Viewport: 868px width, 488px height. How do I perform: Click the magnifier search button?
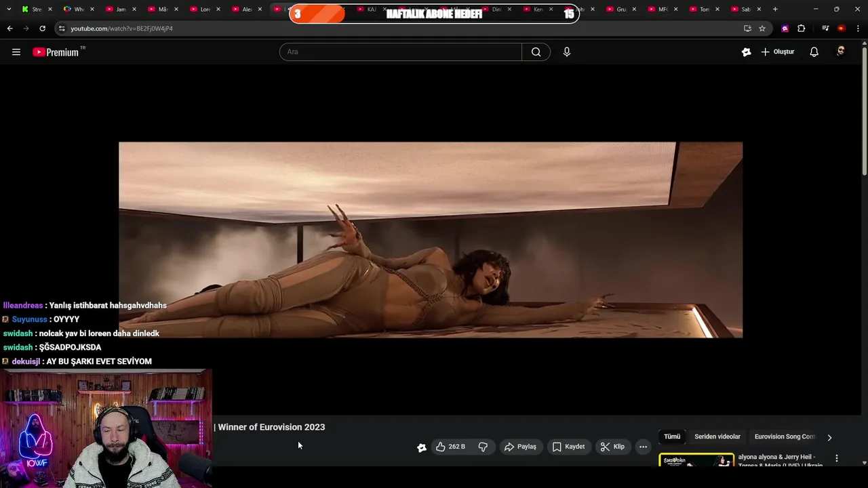coord(536,52)
